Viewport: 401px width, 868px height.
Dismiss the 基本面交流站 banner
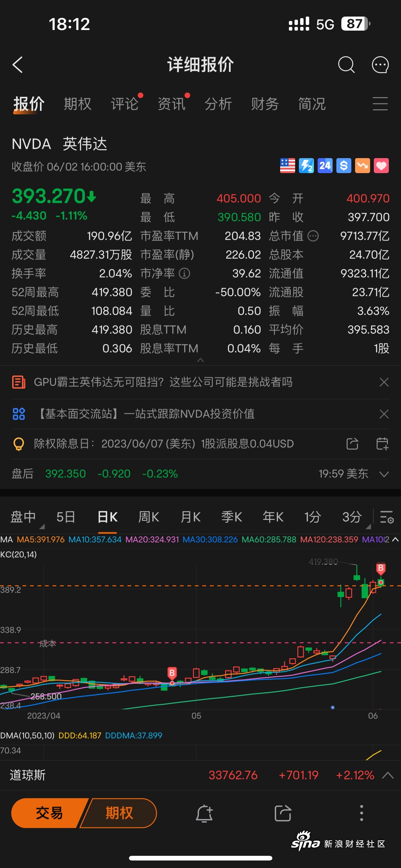384,414
